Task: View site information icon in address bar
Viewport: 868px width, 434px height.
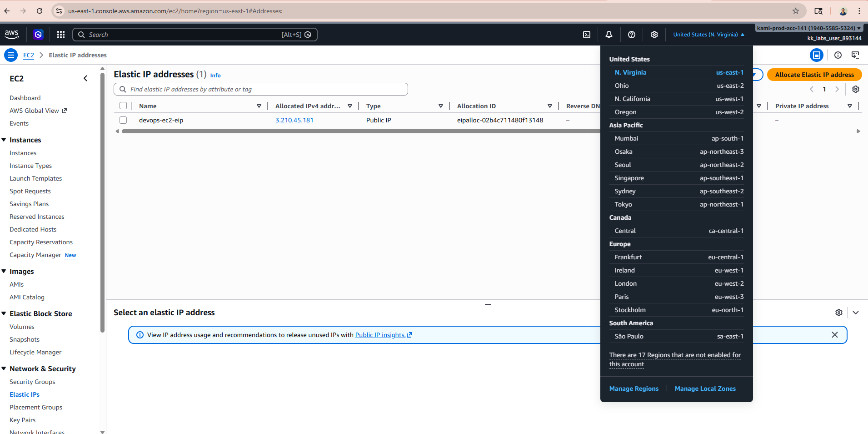Action: point(59,11)
